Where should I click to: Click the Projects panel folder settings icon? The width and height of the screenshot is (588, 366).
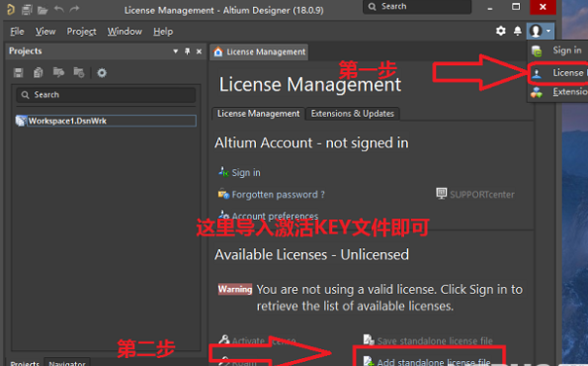[x=79, y=72]
